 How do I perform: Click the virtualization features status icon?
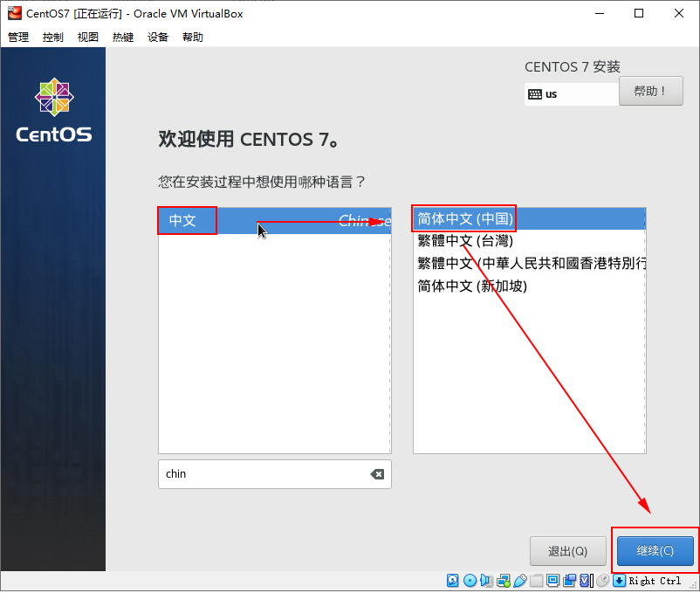click(x=587, y=580)
